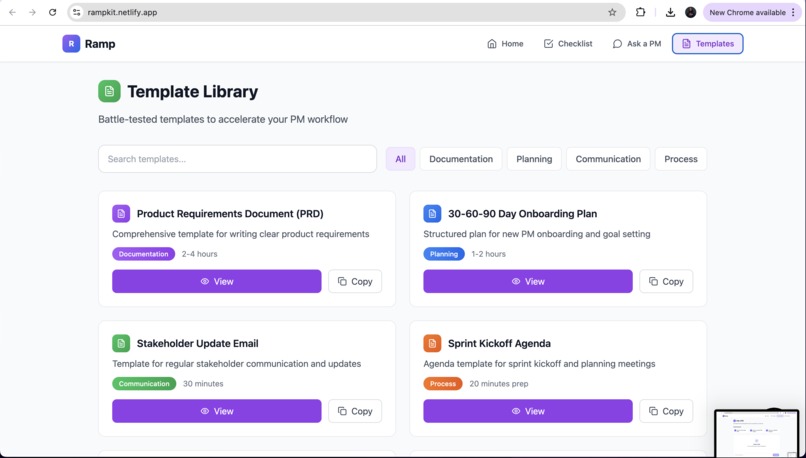Click the Planning tag on Onboarding Plan card
The height and width of the screenshot is (458, 806).
[x=444, y=254]
